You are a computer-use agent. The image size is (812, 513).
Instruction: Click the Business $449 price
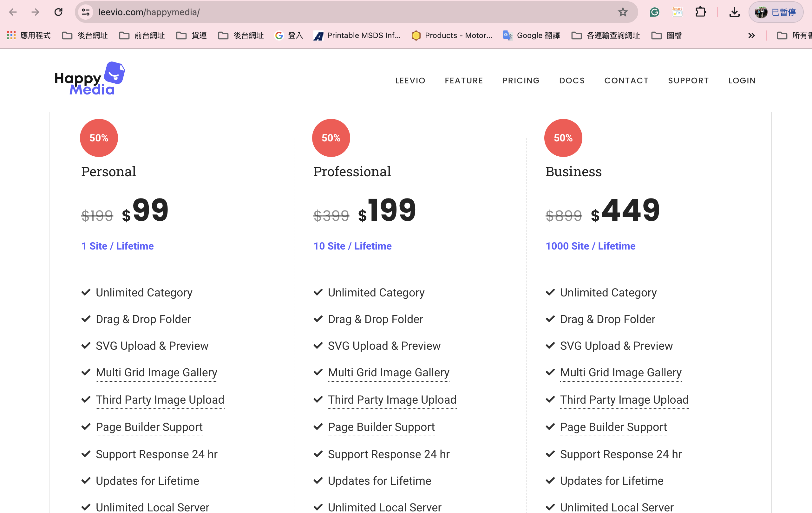[625, 210]
